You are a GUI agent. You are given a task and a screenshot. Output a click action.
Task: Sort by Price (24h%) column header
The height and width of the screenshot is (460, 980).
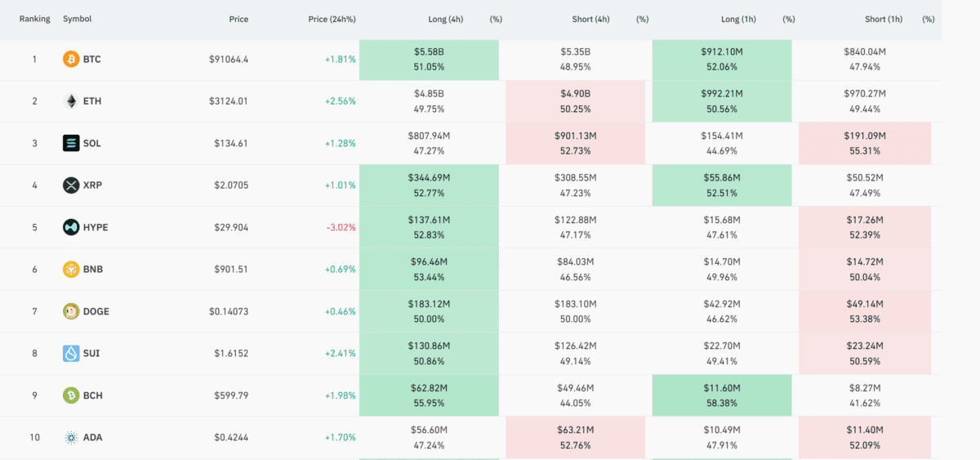click(332, 19)
